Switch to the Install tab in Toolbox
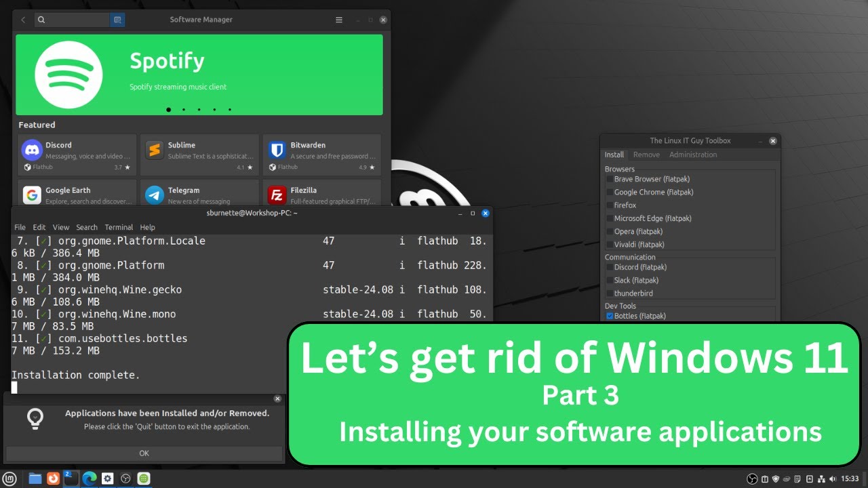 tap(614, 155)
